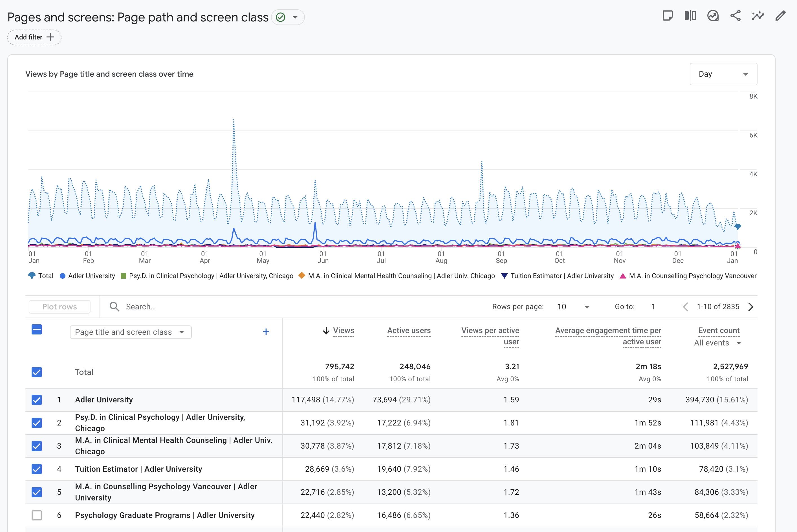Uncheck the Adler University row checkbox
797x532 pixels.
[x=37, y=400]
